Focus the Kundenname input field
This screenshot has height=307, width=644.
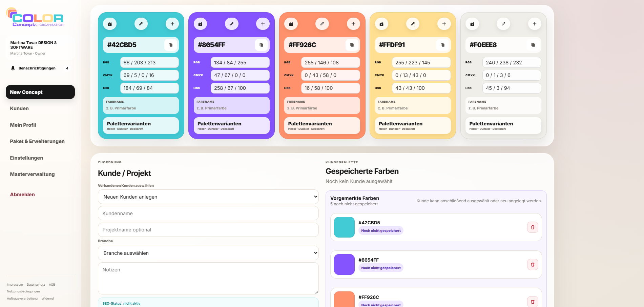[208, 213]
